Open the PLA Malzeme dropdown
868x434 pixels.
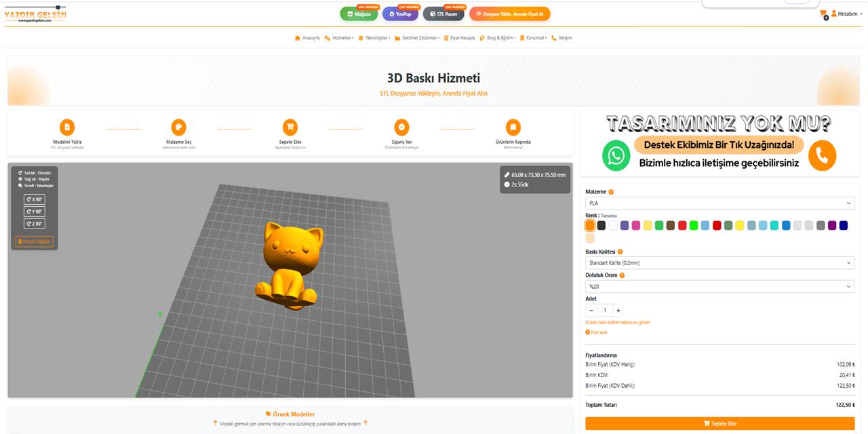pyautogui.click(x=719, y=203)
